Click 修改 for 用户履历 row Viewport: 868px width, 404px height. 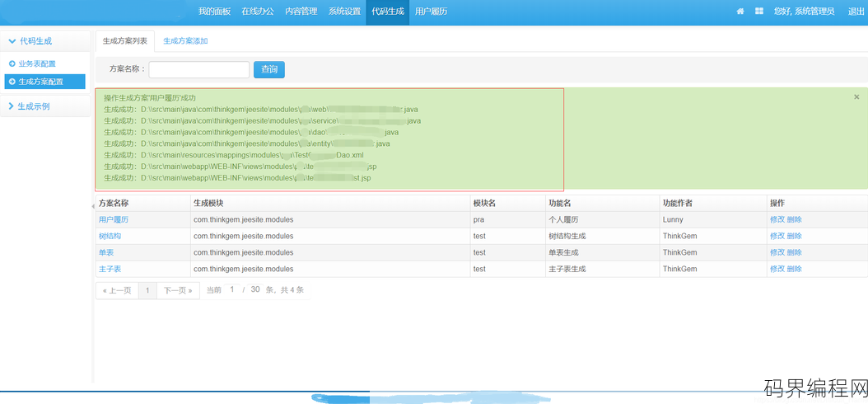tap(777, 219)
